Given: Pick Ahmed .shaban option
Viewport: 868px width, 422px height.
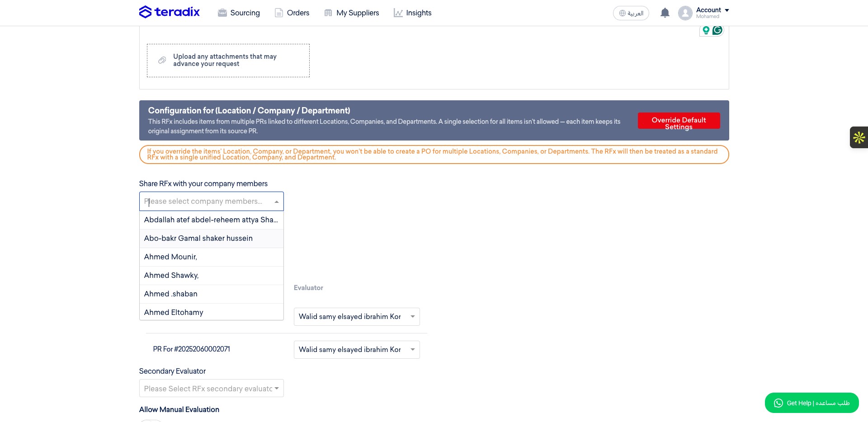Looking at the screenshot, I should coord(211,294).
